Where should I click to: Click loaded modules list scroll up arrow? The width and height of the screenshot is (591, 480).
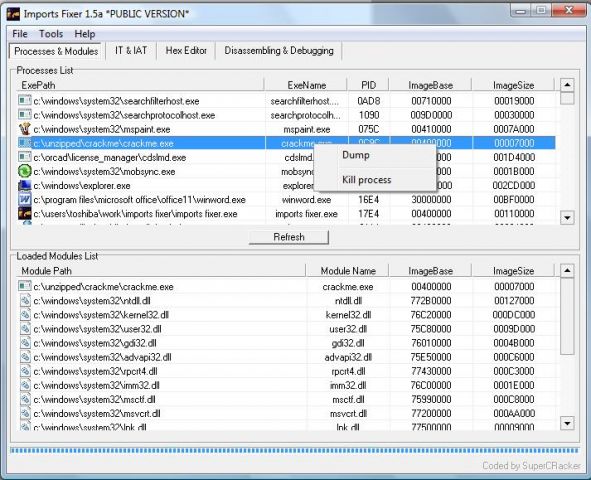(567, 271)
